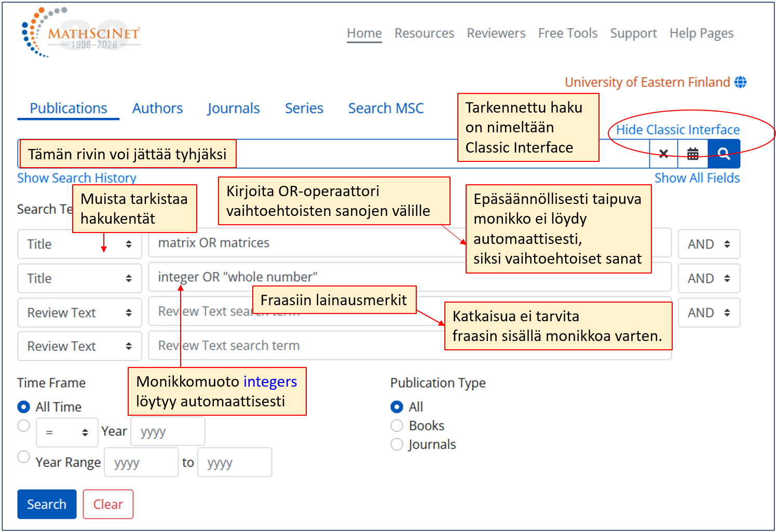Click the last Review Text search term field
The width and height of the screenshot is (776, 532).
(x=410, y=346)
